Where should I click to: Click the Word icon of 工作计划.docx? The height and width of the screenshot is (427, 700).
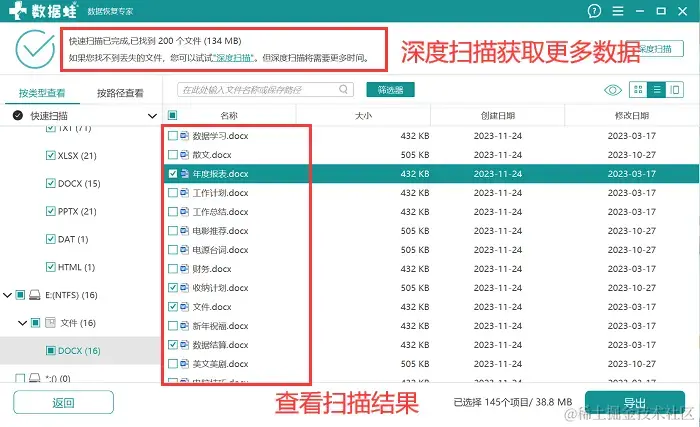(184, 193)
